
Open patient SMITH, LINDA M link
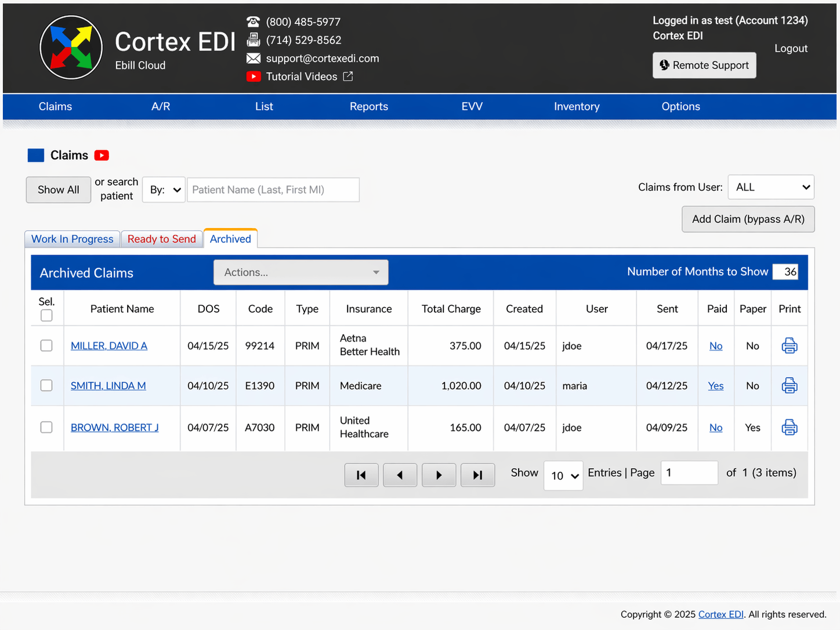click(108, 386)
